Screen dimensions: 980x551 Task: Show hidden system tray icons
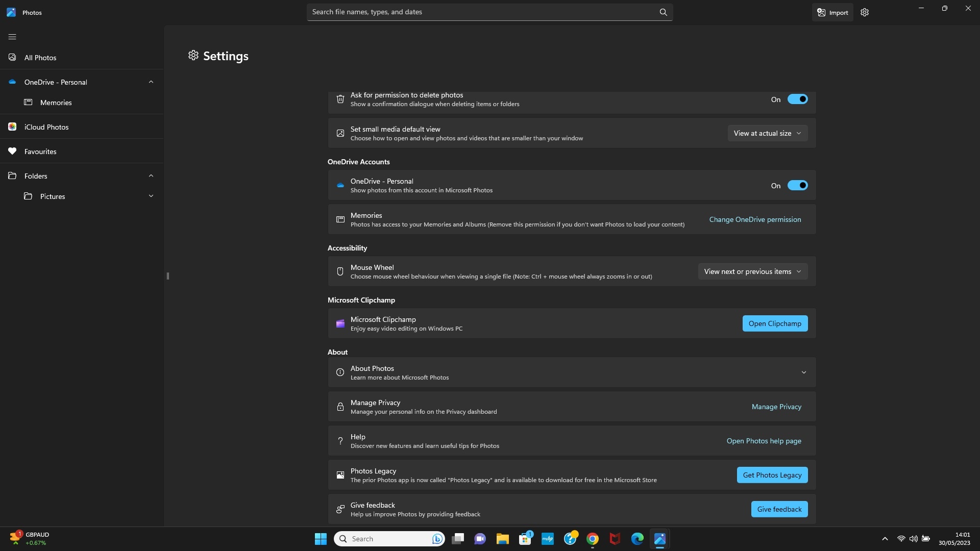click(x=885, y=539)
